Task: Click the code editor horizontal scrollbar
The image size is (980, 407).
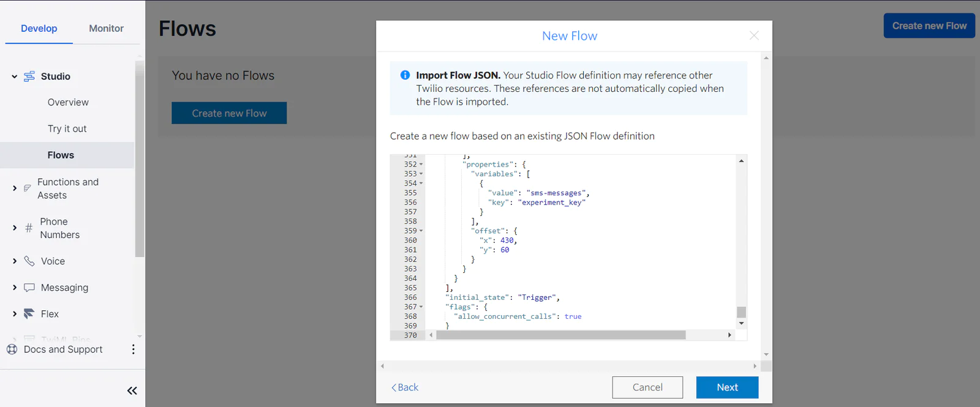Action: point(560,335)
